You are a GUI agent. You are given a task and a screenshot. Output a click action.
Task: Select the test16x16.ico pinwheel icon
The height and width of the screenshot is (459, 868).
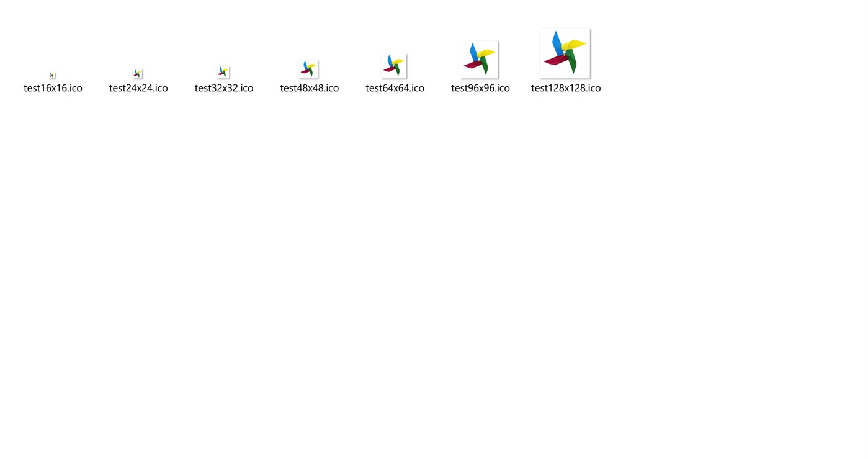[52, 74]
